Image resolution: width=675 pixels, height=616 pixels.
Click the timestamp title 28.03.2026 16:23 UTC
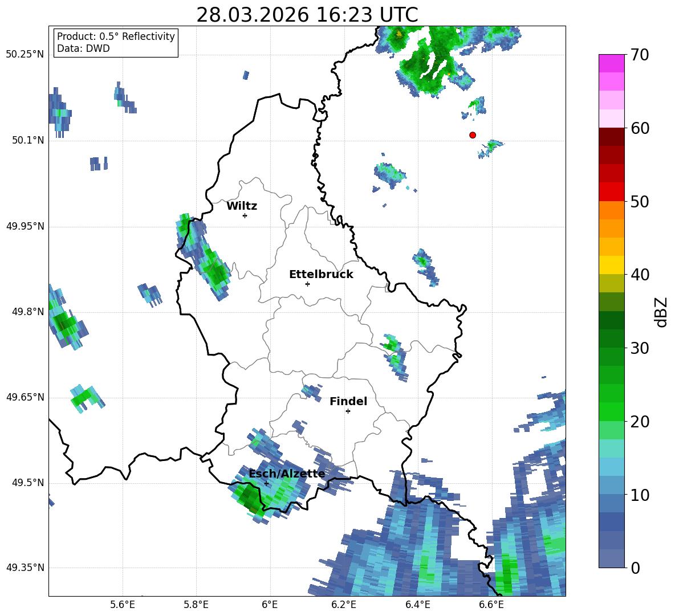pos(307,15)
